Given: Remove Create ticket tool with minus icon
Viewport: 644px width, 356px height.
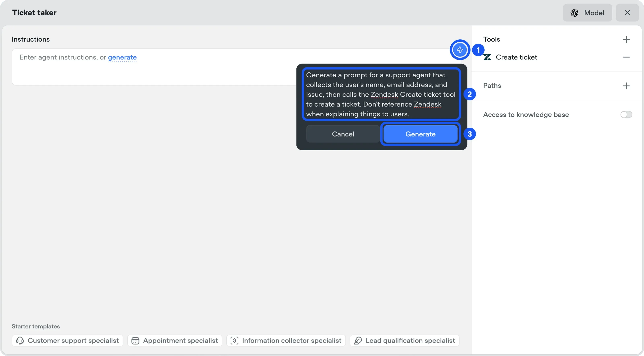Looking at the screenshot, I should 626,57.
